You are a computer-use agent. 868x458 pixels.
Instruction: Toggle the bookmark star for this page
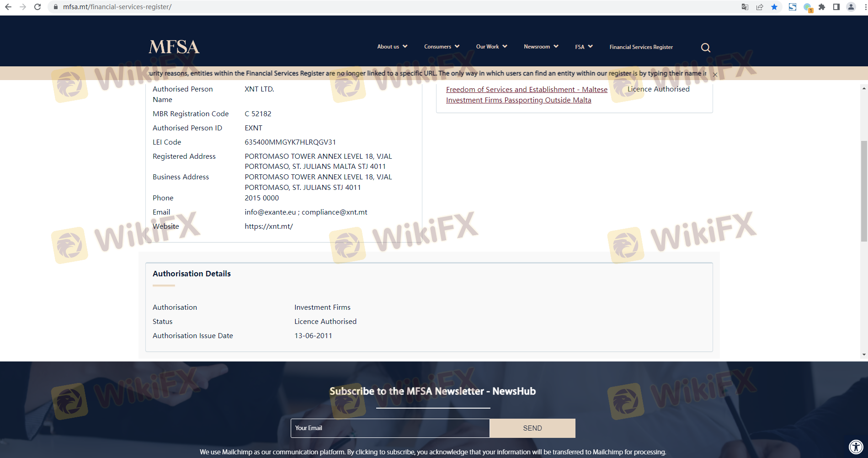click(x=774, y=7)
